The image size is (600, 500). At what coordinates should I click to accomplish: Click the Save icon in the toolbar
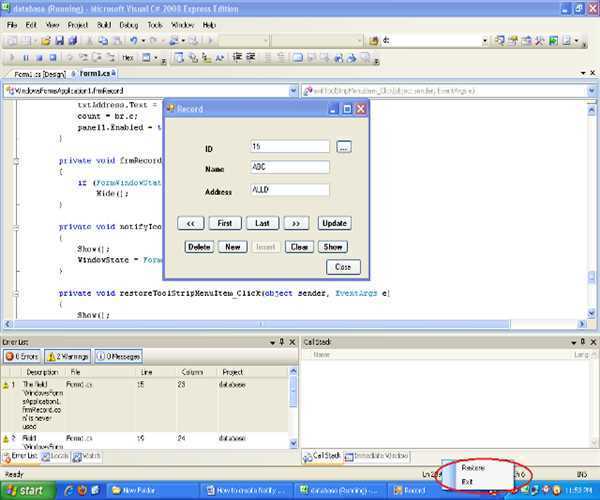click(x=59, y=41)
